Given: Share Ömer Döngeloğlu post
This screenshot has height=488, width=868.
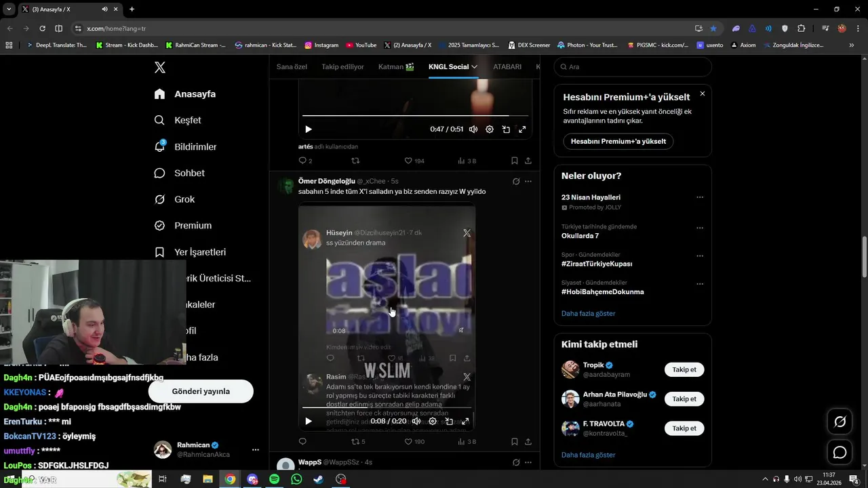Looking at the screenshot, I should 528,441.
